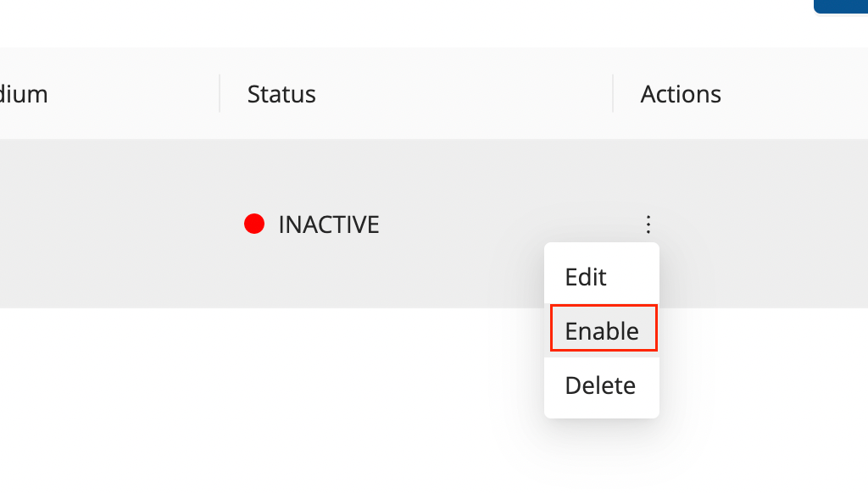
Task: Select Enable in the actions menu
Action: coord(603,330)
